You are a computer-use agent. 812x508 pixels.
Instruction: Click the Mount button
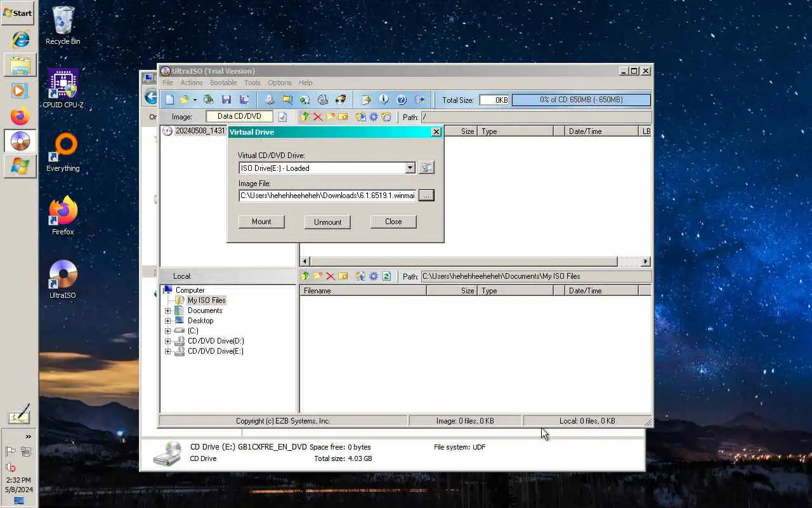tap(261, 222)
